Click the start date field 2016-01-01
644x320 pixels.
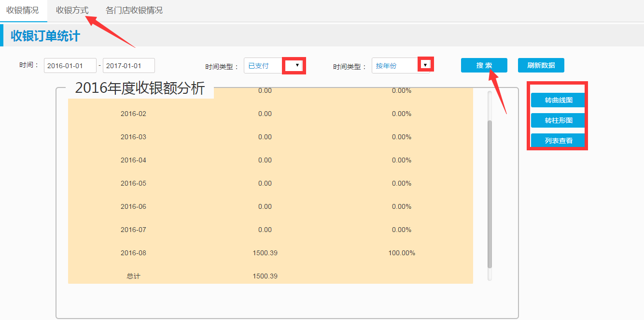click(x=70, y=66)
